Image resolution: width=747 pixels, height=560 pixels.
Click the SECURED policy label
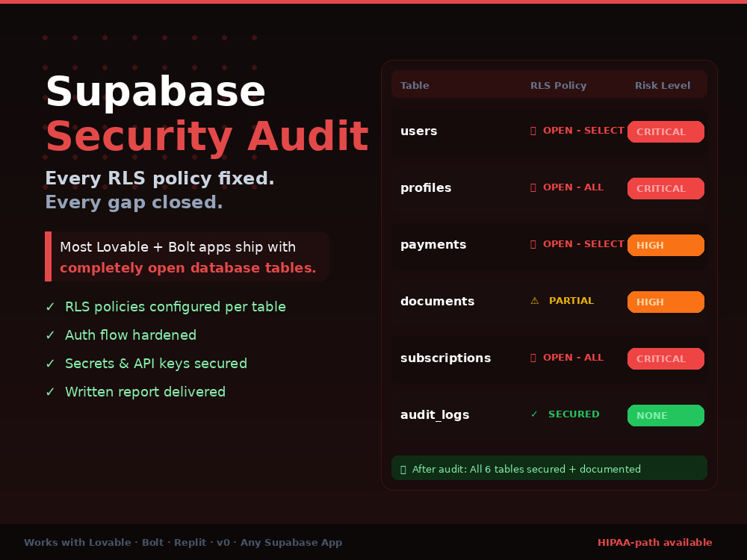(x=574, y=414)
